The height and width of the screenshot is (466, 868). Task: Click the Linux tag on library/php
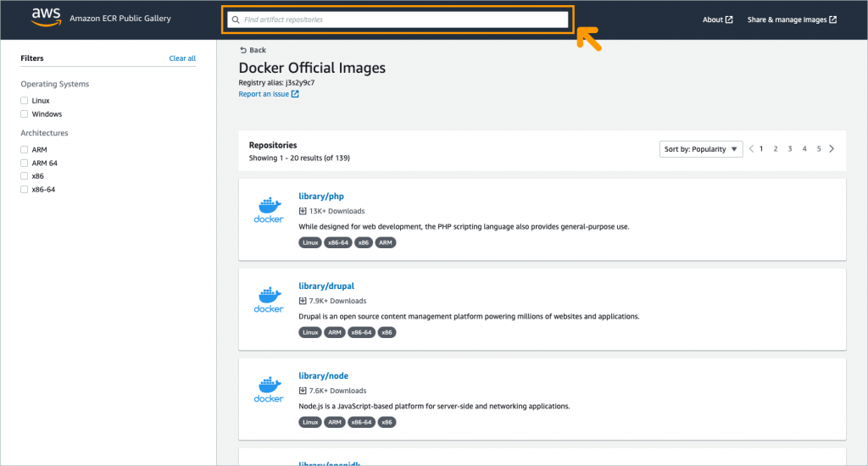(310, 242)
